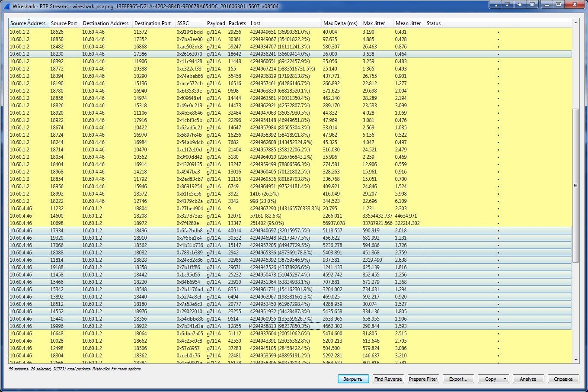The image size is (588, 392).
Task: Click the Analyze button
Action: [528, 379]
